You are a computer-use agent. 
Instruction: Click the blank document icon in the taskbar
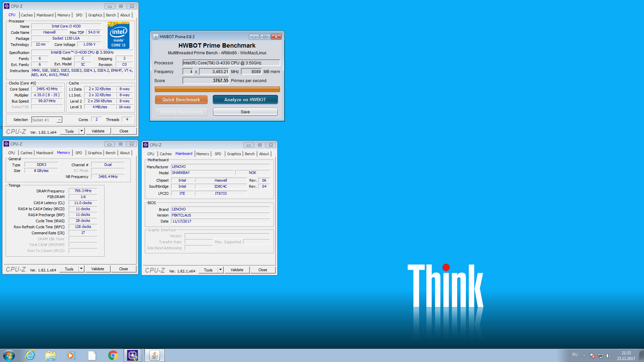pos(92,355)
